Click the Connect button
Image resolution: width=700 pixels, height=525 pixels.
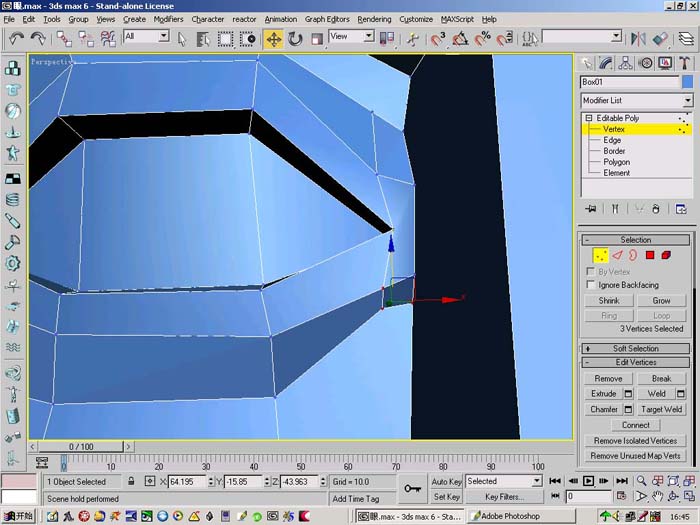[635, 425]
